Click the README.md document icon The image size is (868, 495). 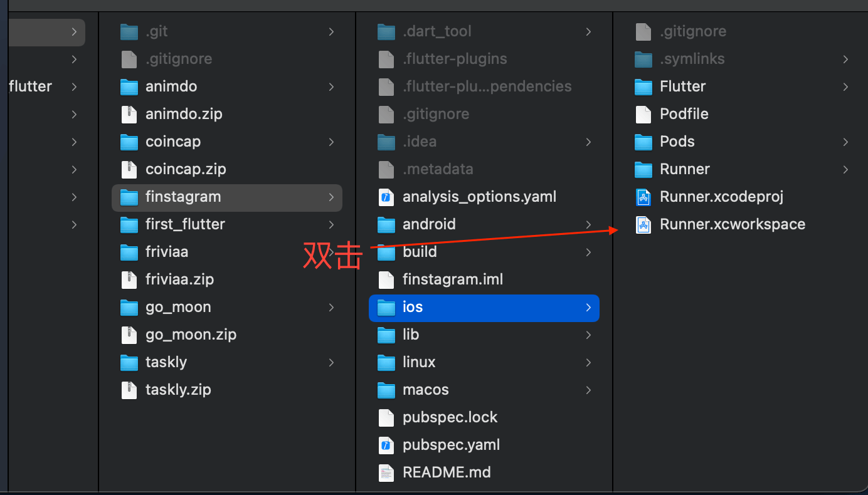pyautogui.click(x=386, y=472)
